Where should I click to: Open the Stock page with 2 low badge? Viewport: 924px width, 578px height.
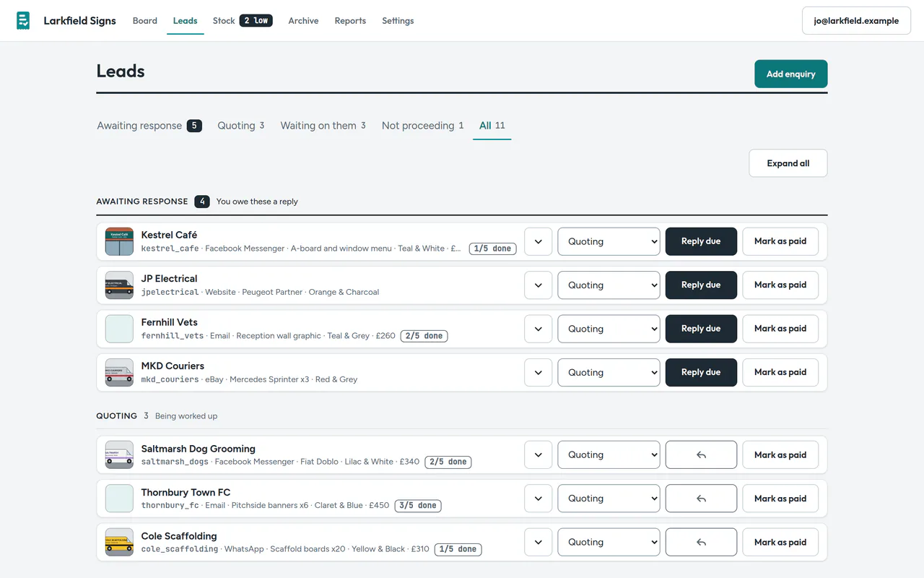(x=243, y=21)
